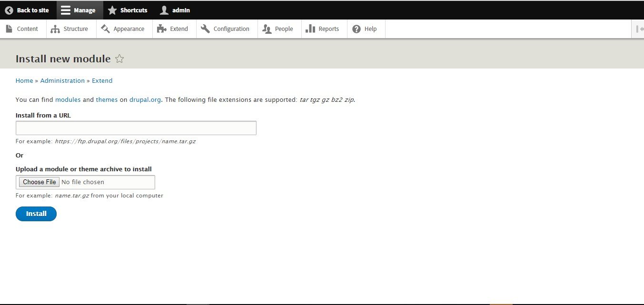Open the Reports section

323,29
